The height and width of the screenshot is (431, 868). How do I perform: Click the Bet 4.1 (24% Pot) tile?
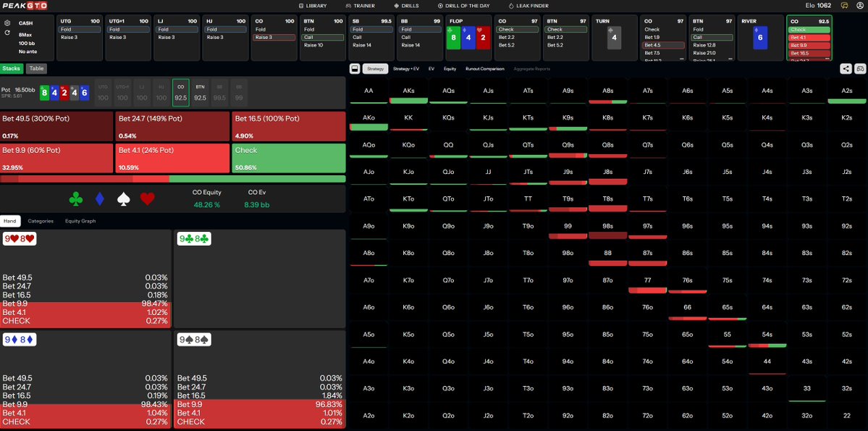173,158
